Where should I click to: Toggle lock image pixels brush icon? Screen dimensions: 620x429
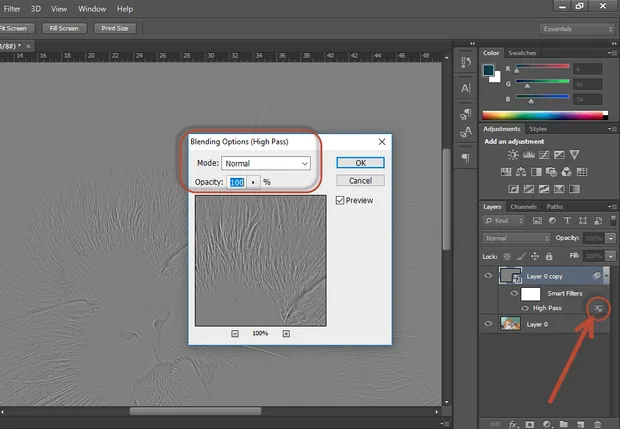click(521, 257)
